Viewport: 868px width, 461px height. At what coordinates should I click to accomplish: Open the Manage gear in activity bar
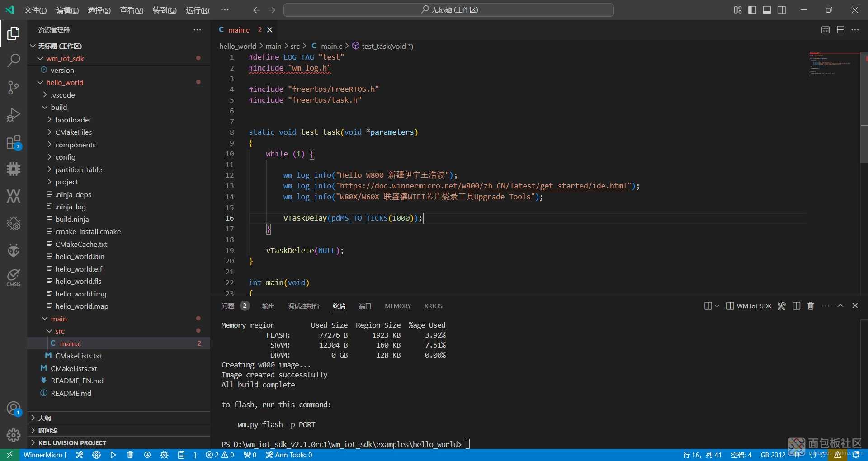tap(14, 435)
